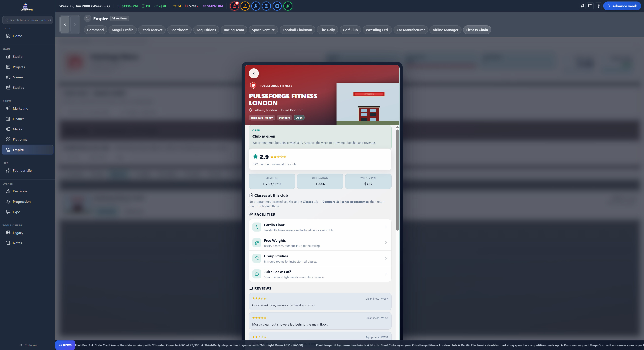Screen dimensions: 644x350
Task: Collapse the sidebar
Action: pos(28,345)
